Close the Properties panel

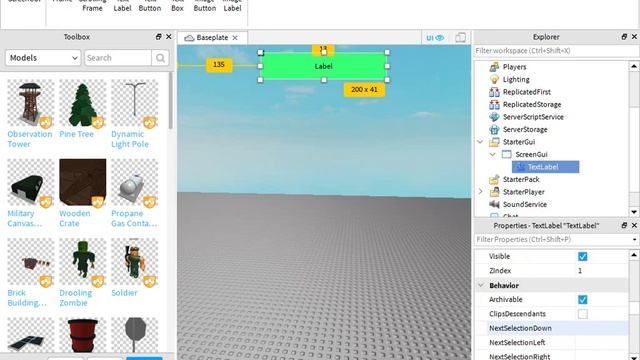(634, 225)
